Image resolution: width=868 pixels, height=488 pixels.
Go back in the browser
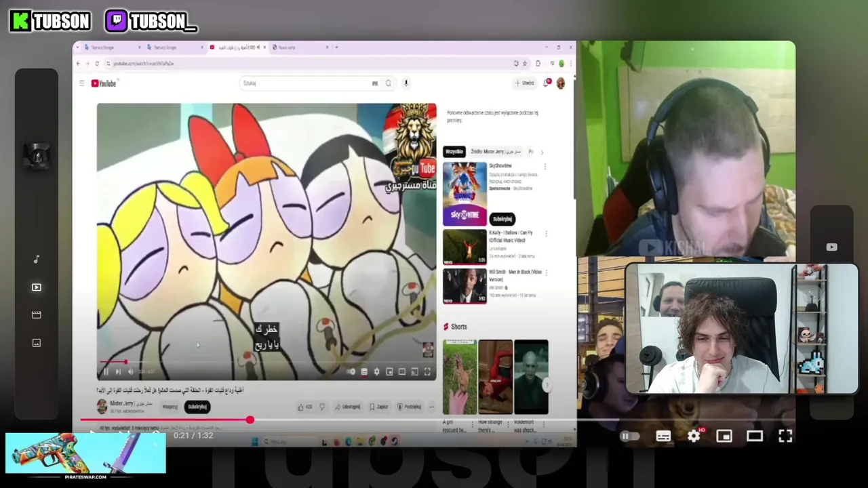pos(78,64)
